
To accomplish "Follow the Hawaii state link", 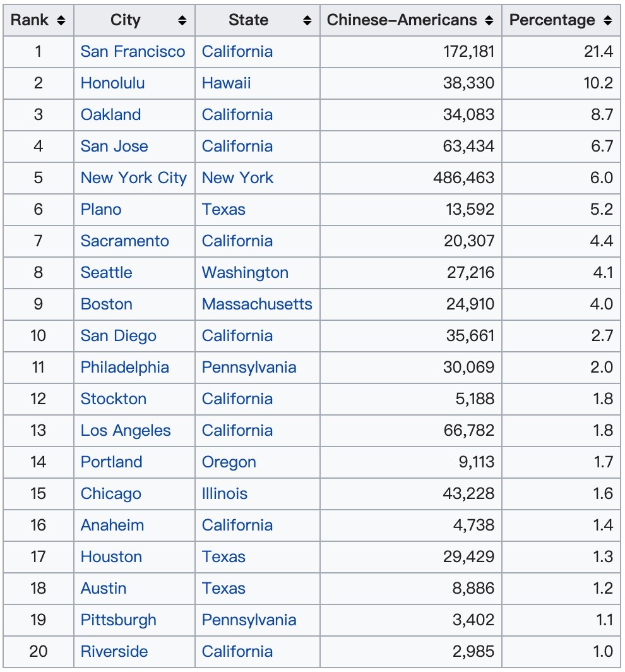I will pyautogui.click(x=226, y=83).
